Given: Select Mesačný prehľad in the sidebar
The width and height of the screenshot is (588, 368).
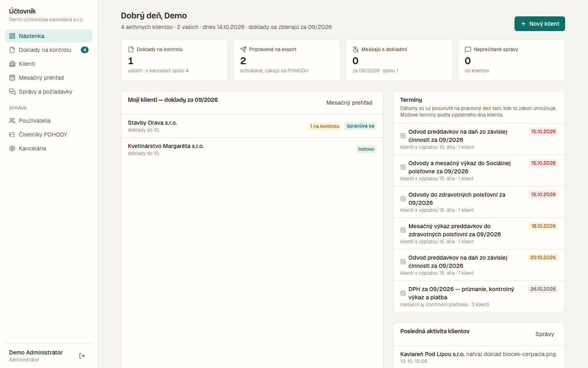Looking at the screenshot, I should pyautogui.click(x=49, y=78).
